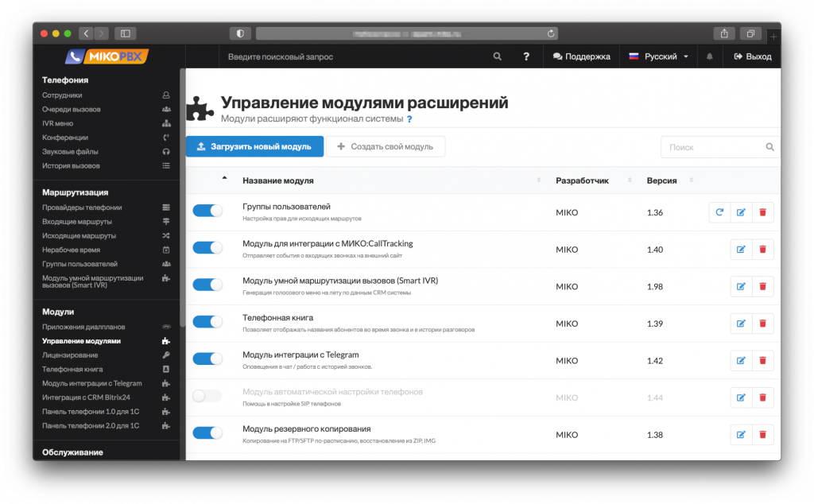Click the blue help icon beside subtitle

[409, 119]
